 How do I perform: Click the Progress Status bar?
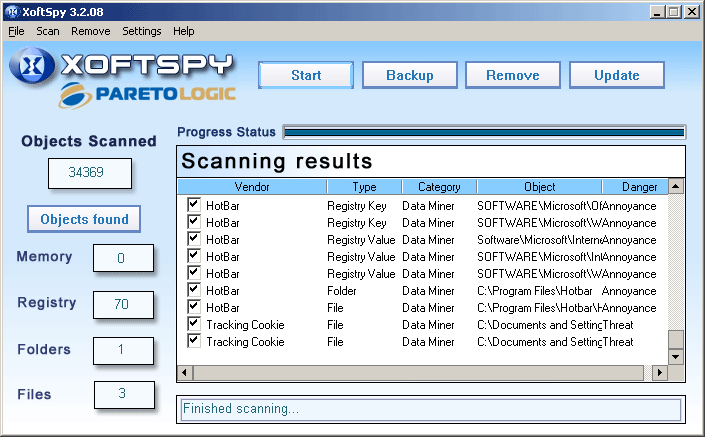click(x=484, y=132)
